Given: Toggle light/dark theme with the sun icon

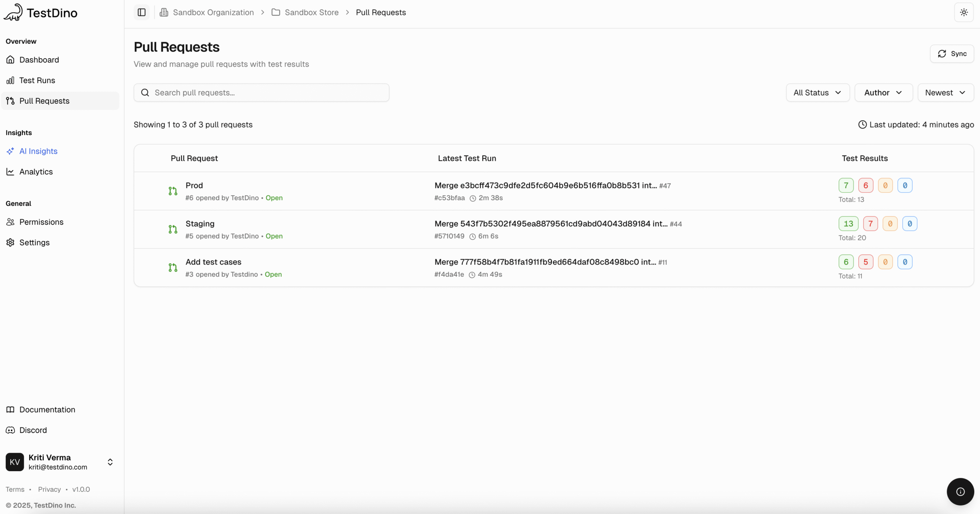Looking at the screenshot, I should point(964,12).
